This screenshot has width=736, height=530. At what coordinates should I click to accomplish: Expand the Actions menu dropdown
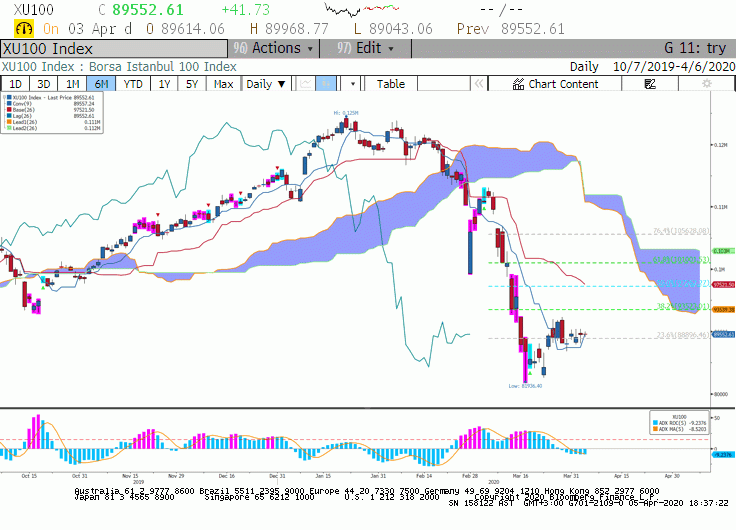point(274,48)
